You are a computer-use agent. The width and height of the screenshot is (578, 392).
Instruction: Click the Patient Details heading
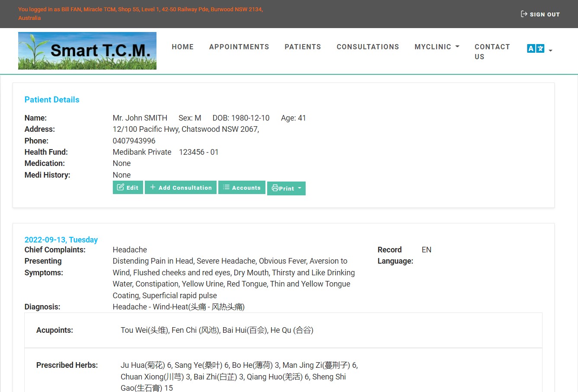[x=52, y=100]
